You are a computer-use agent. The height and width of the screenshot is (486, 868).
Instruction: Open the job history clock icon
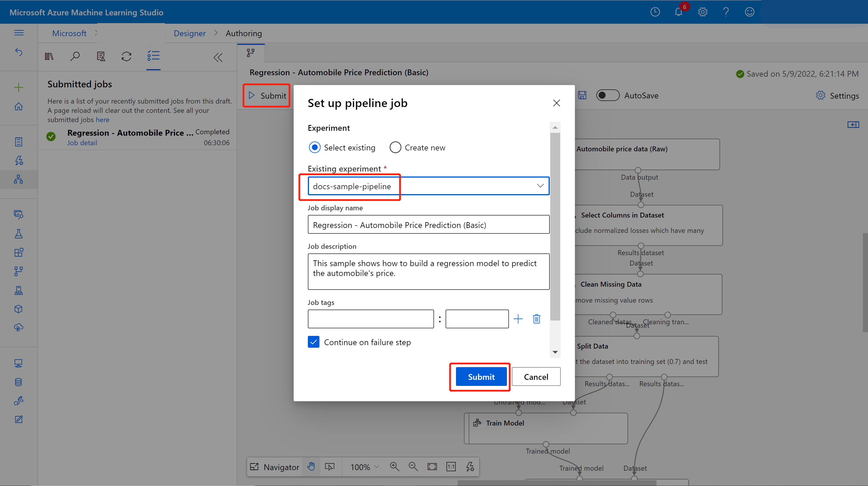point(655,12)
